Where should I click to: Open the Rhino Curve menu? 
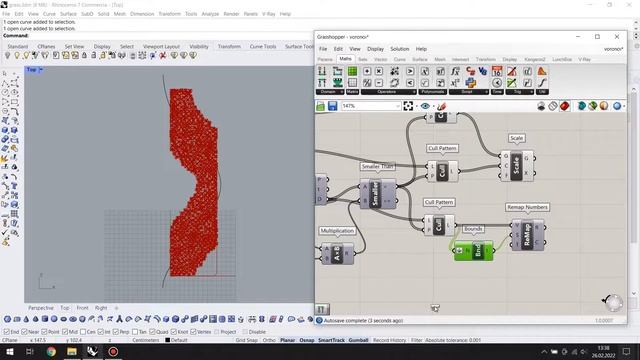[49, 14]
